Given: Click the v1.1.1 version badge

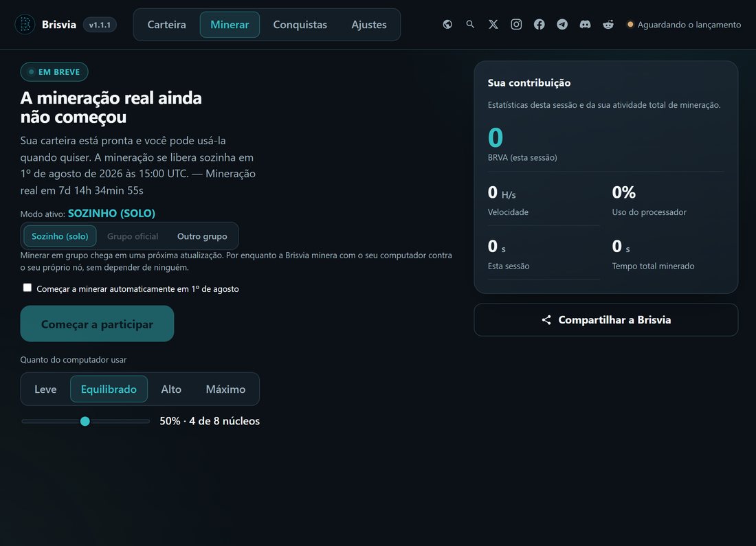Looking at the screenshot, I should (x=100, y=25).
